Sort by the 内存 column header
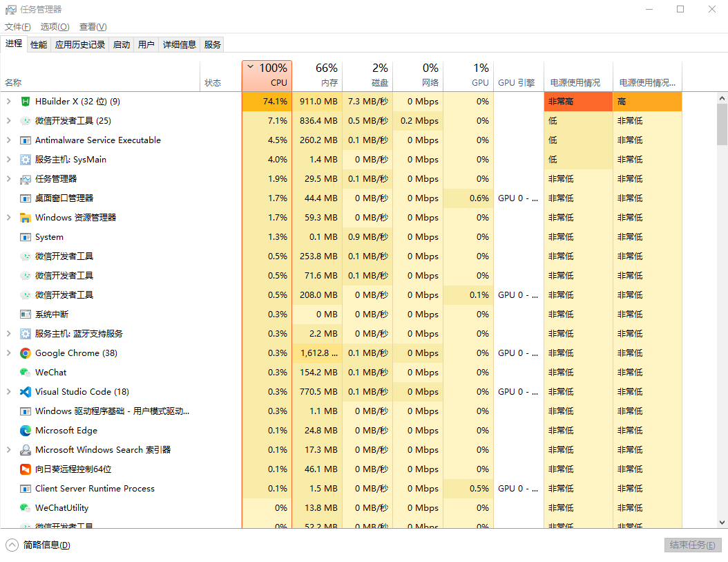Screen dimensions: 728x562 click(317, 76)
